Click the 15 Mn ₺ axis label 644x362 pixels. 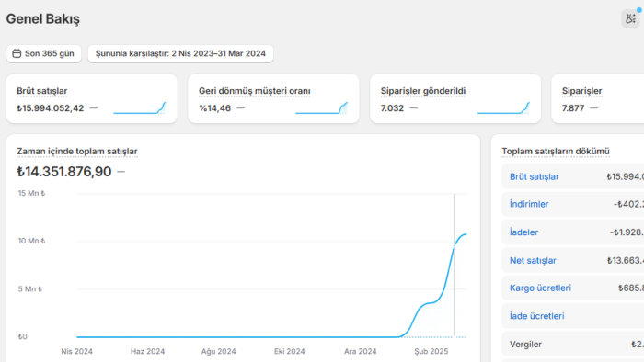click(x=31, y=193)
